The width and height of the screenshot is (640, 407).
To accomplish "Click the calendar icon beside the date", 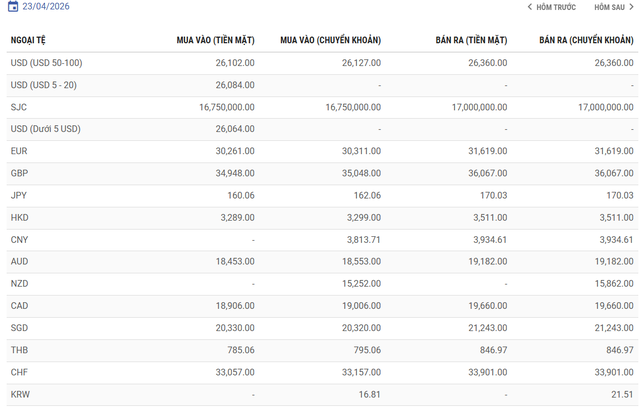I will pos(13,7).
